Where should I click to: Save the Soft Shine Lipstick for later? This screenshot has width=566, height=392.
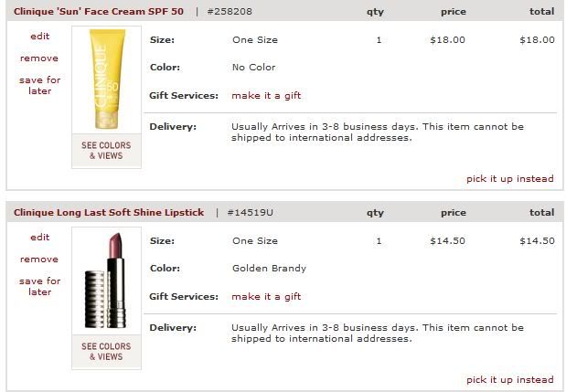pyautogui.click(x=39, y=287)
